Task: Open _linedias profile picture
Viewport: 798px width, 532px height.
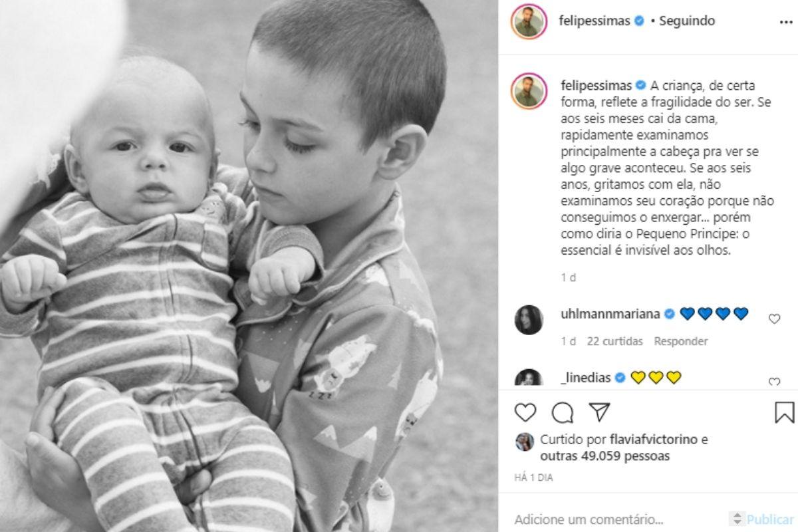Action: tap(529, 378)
